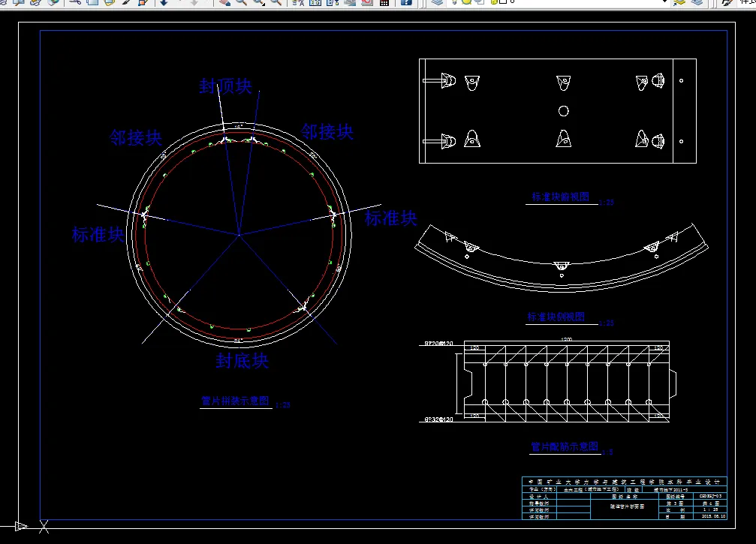
Task: Toggle layer 0 lock icon
Action: point(492,2)
